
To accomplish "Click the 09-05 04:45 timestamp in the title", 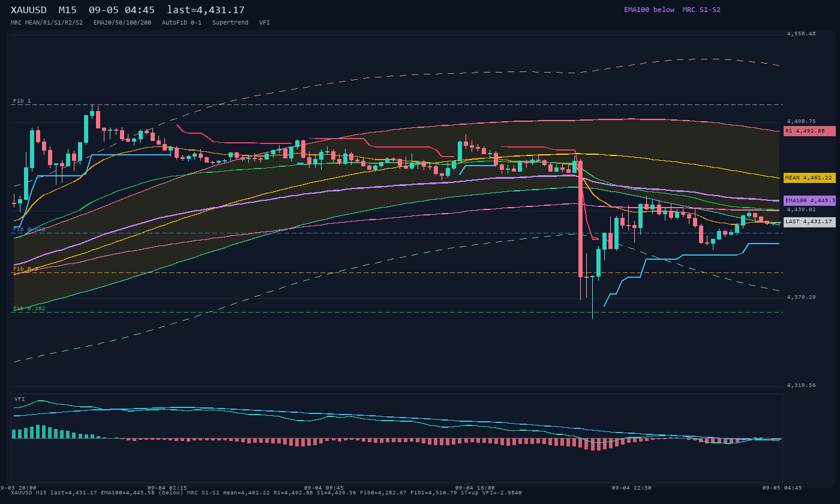I will [x=122, y=10].
